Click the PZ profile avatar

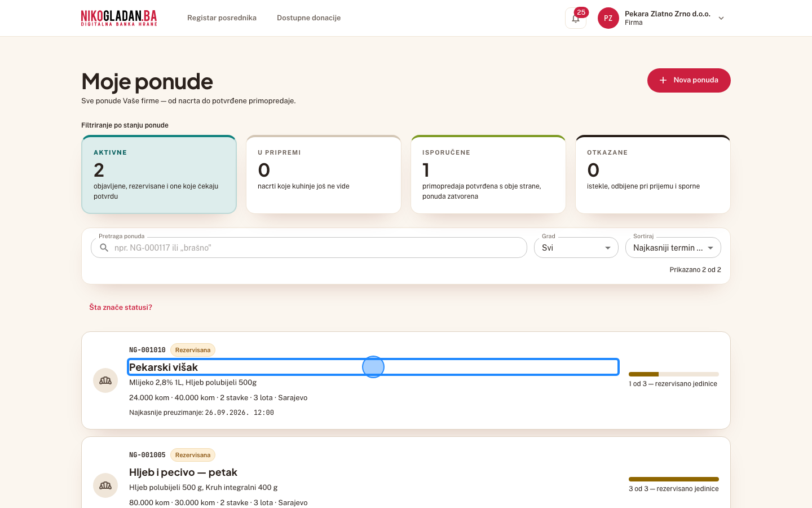tap(608, 18)
